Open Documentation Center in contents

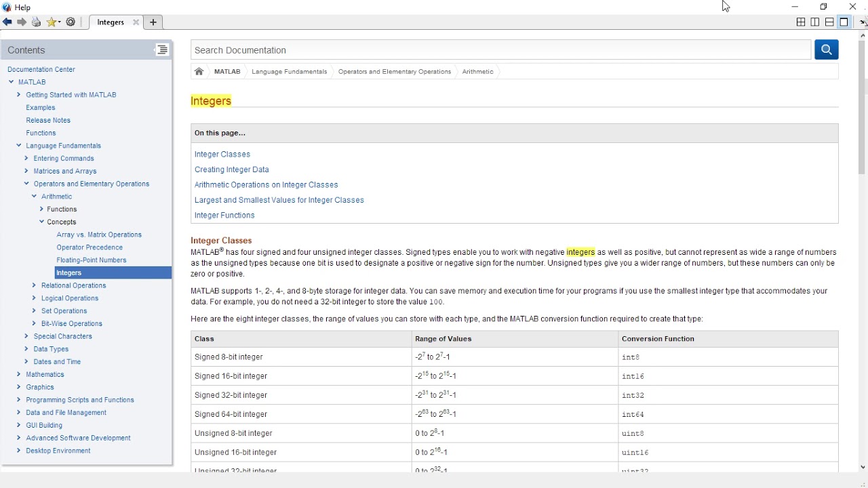[x=41, y=70]
